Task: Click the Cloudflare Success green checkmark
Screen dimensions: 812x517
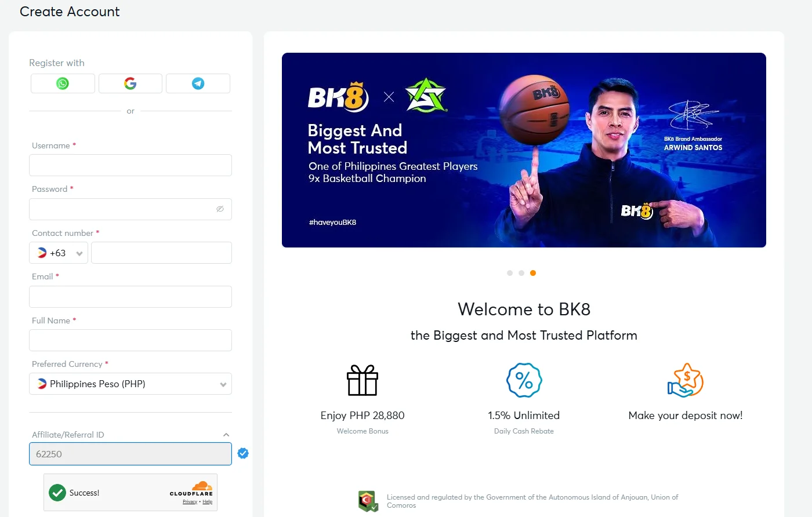Action: 57,493
